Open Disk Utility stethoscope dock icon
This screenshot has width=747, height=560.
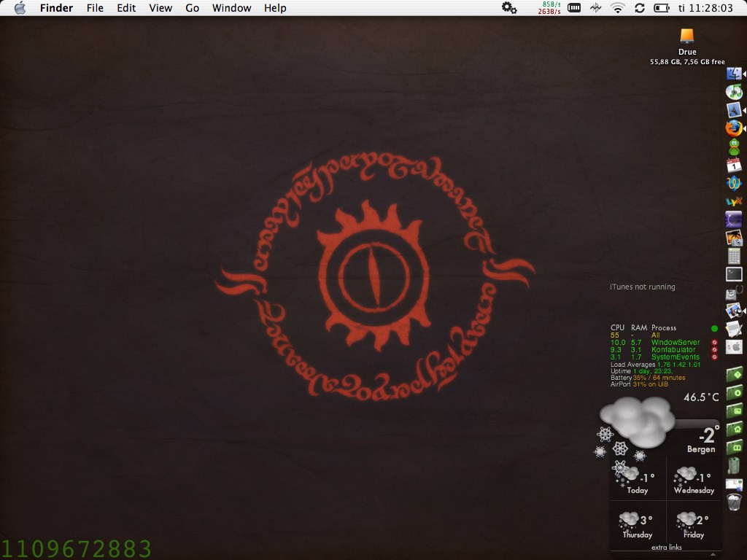(734, 292)
